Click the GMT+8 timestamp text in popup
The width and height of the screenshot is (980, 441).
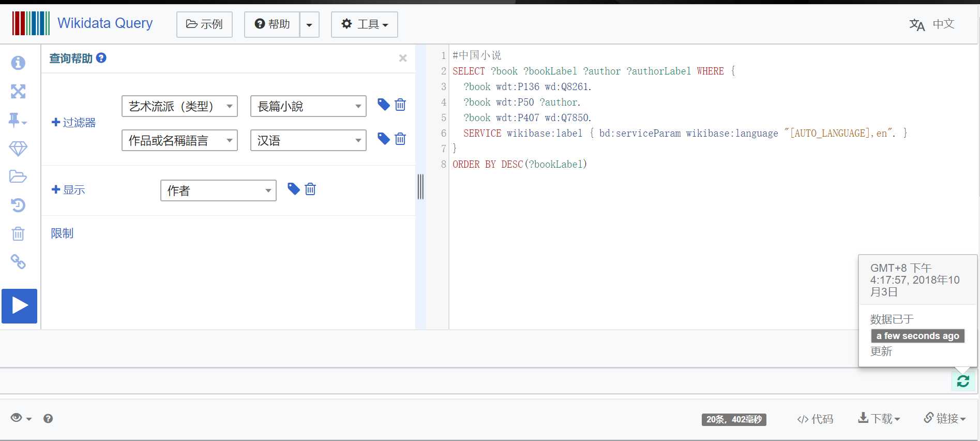click(915, 280)
